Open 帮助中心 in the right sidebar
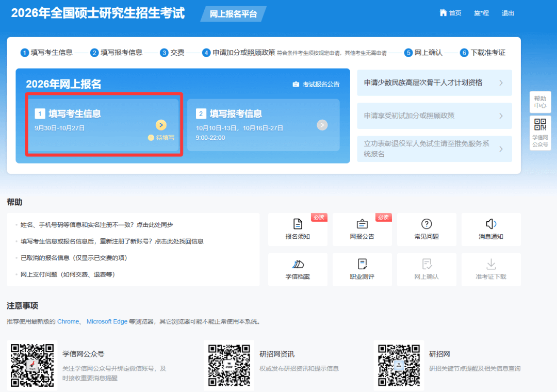 540,102
